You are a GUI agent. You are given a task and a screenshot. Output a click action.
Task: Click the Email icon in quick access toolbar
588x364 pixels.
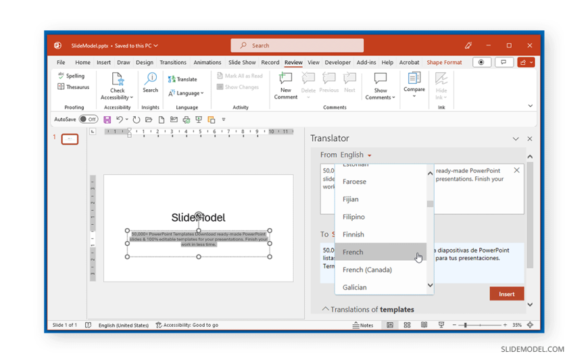(174, 120)
